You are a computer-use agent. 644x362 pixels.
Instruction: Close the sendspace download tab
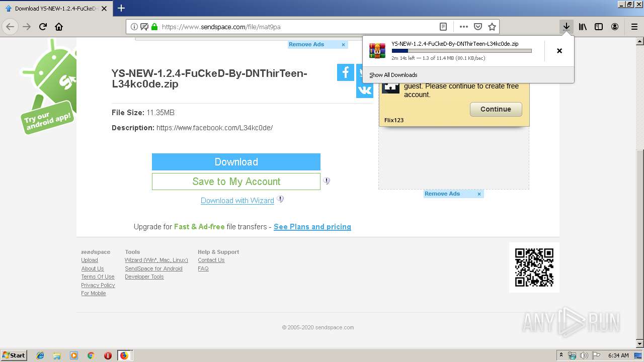[104, 9]
